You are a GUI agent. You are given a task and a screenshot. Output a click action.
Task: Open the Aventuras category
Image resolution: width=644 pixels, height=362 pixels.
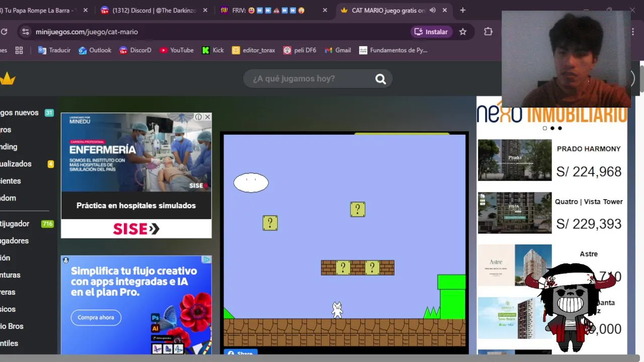click(x=10, y=275)
